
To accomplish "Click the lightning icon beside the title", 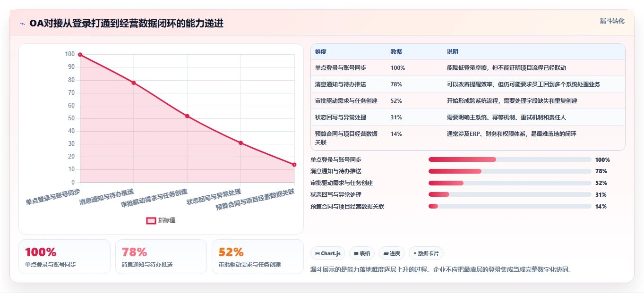I will tap(23, 24).
